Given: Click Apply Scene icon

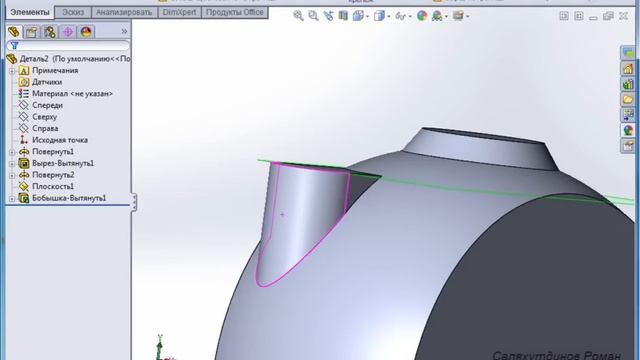Looking at the screenshot, I should (x=437, y=16).
